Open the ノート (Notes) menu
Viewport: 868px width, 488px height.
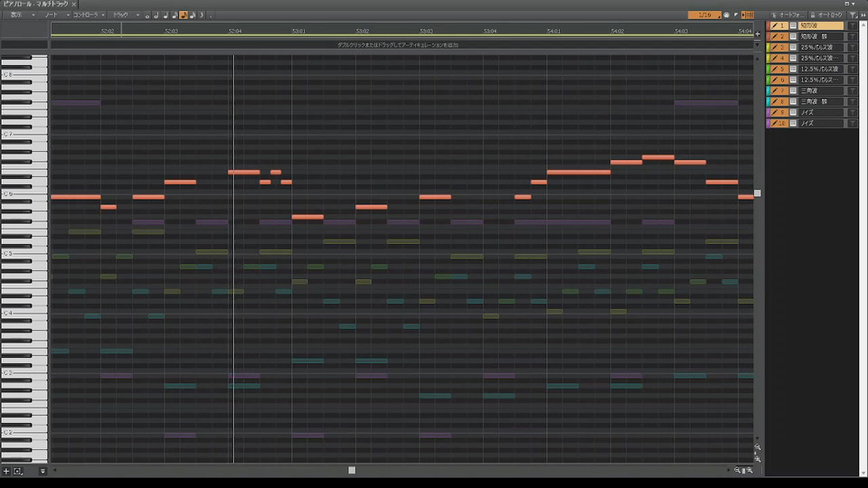55,15
